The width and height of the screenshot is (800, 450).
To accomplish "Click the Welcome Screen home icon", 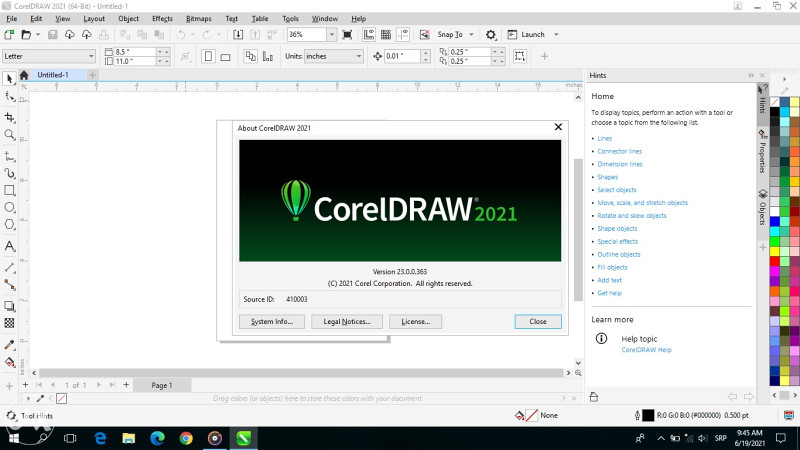I will tap(24, 75).
